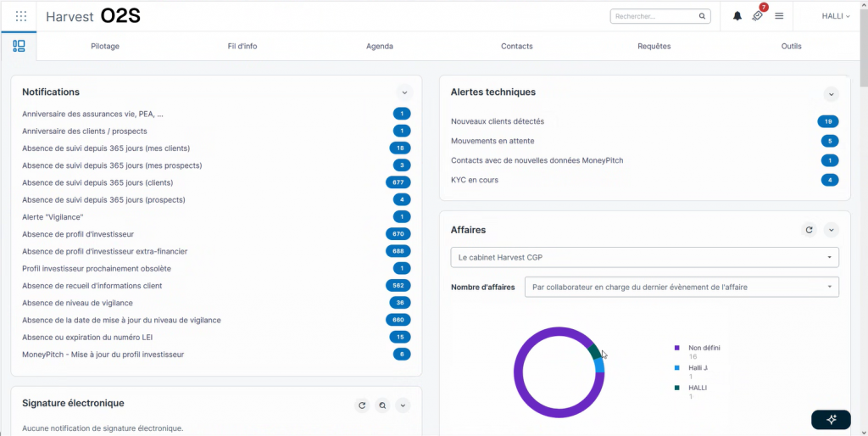Open the Agenda menu
The width and height of the screenshot is (868, 436).
(x=379, y=46)
